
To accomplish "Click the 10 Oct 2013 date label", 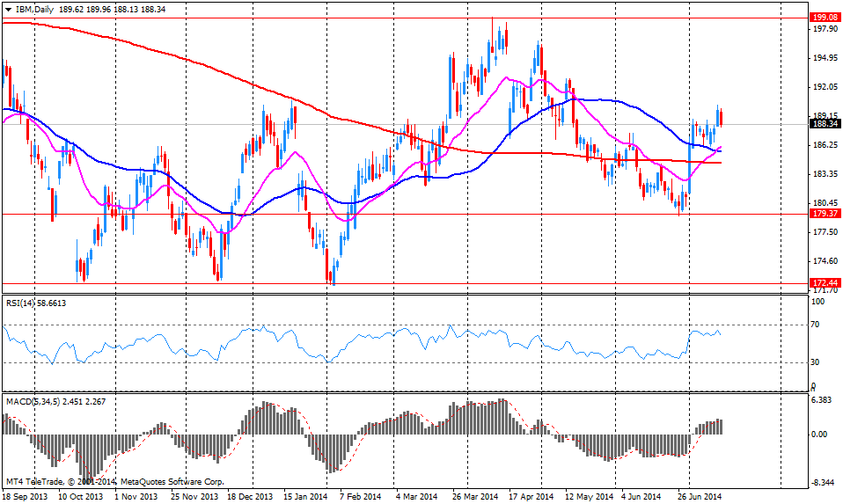I will 81,496.
